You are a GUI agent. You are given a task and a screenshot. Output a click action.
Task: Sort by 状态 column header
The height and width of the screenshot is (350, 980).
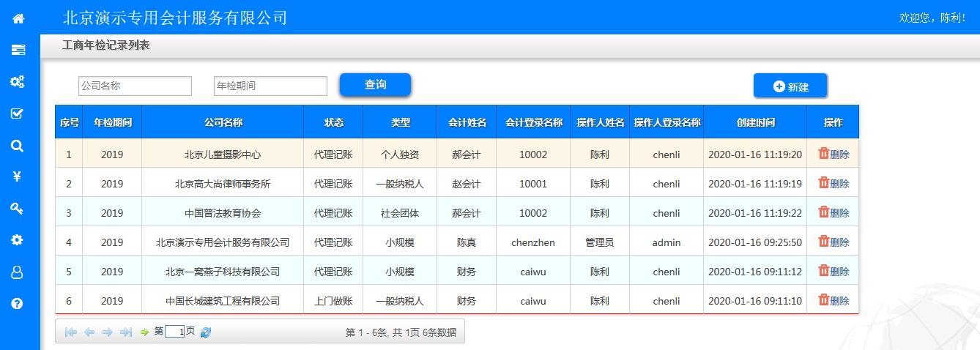pyautogui.click(x=333, y=122)
